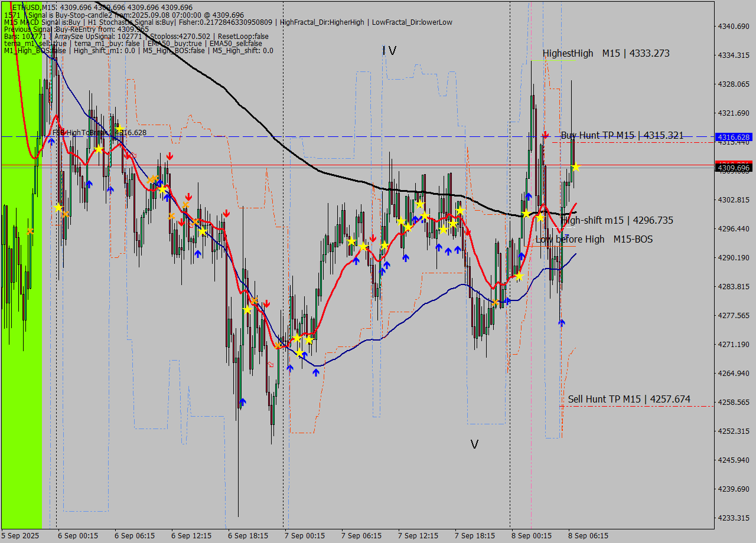756x543 pixels.
Task: Select the blue arrow below the latest candle's low wick
Action: click(562, 322)
